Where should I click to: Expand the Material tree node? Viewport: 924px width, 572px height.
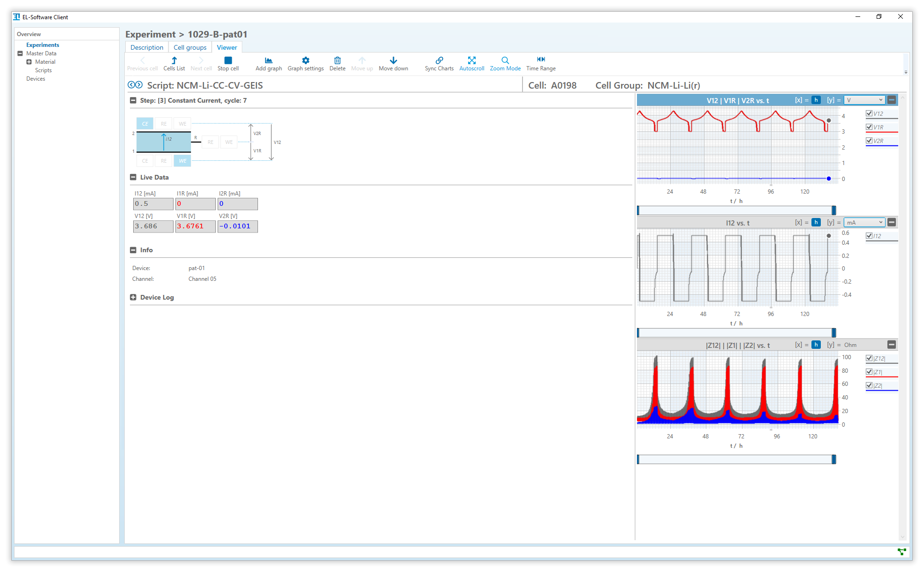(x=29, y=62)
